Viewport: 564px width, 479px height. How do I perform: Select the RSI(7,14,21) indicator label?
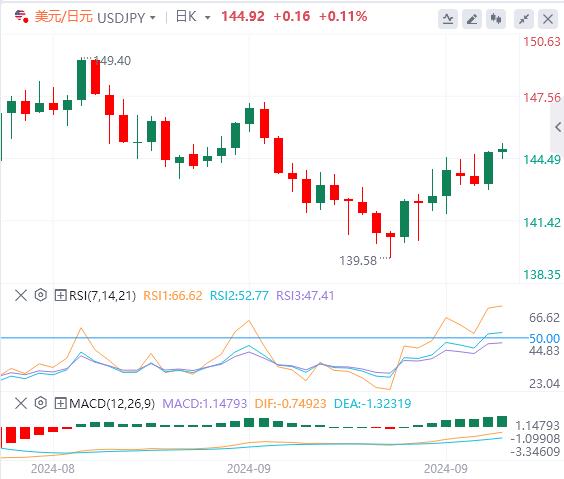[103, 296]
